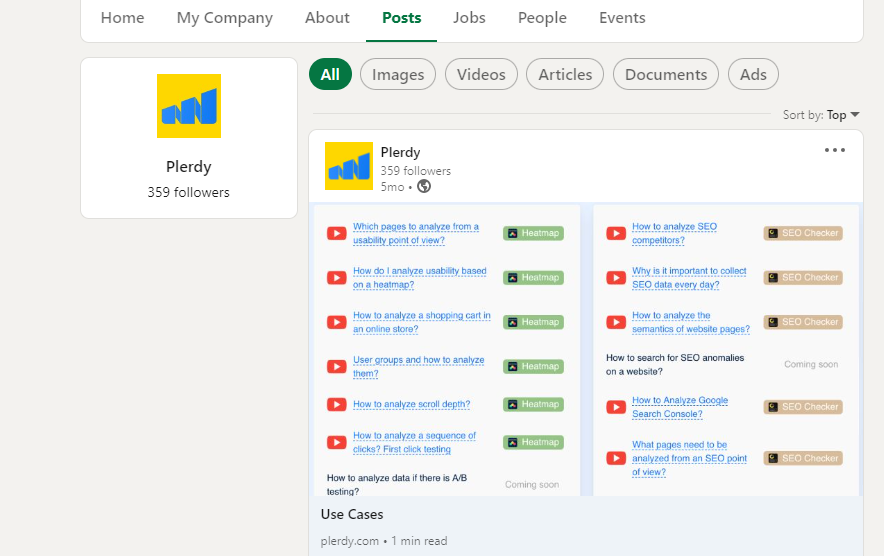Open the Home tab
884x556 pixels.
pos(122,18)
